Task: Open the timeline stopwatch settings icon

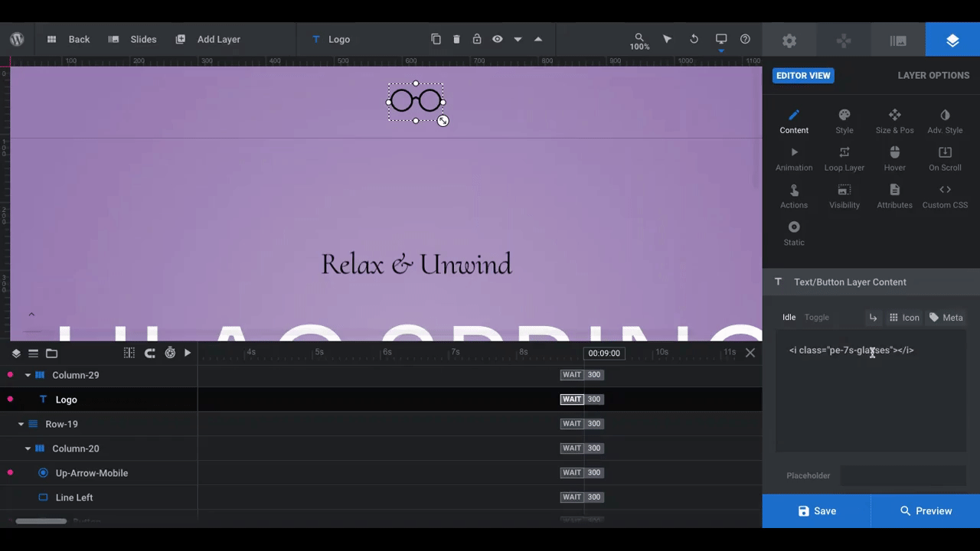Action: [170, 353]
